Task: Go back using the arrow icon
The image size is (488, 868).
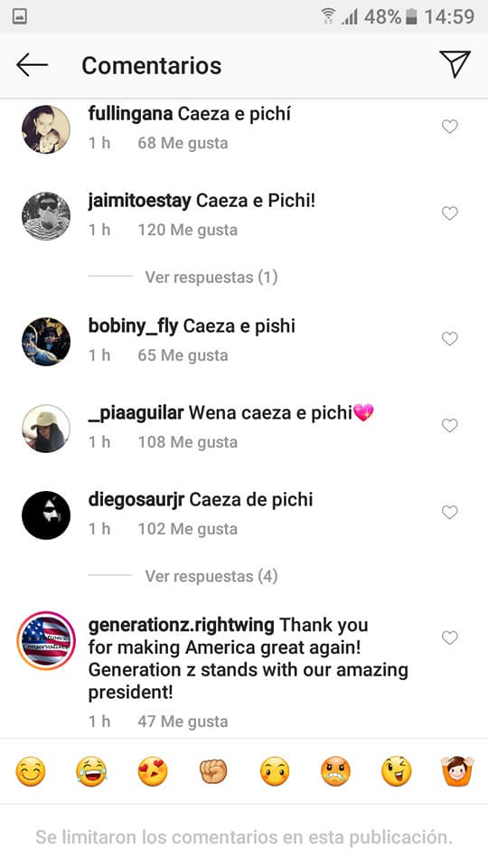Action: tap(32, 65)
